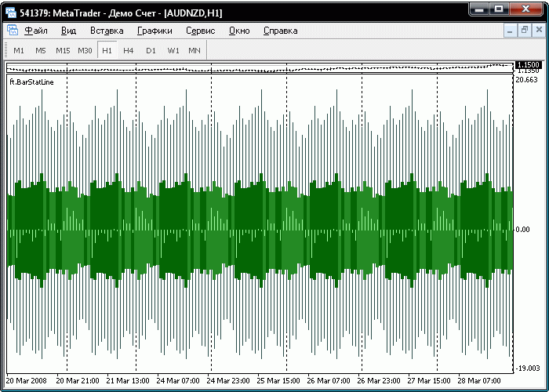549x392 pixels.
Task: Open the Файл menu
Action: pyautogui.click(x=36, y=31)
